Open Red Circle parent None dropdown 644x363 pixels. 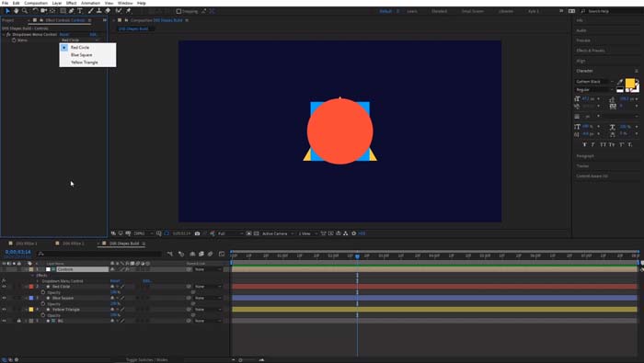click(208, 287)
